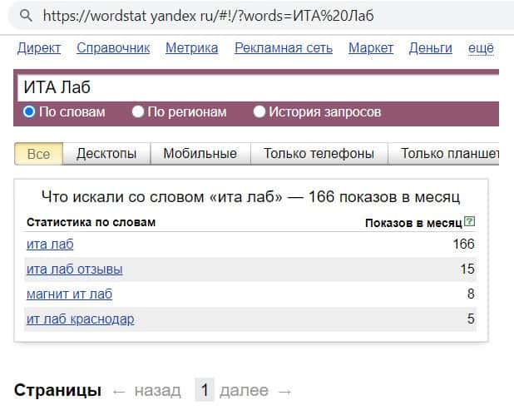514x420 pixels.
Task: Click the Показов в месяц column header
Action: [x=413, y=223]
